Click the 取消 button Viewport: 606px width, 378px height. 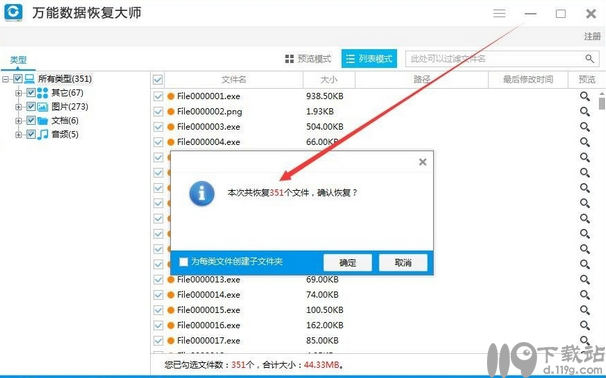[403, 263]
